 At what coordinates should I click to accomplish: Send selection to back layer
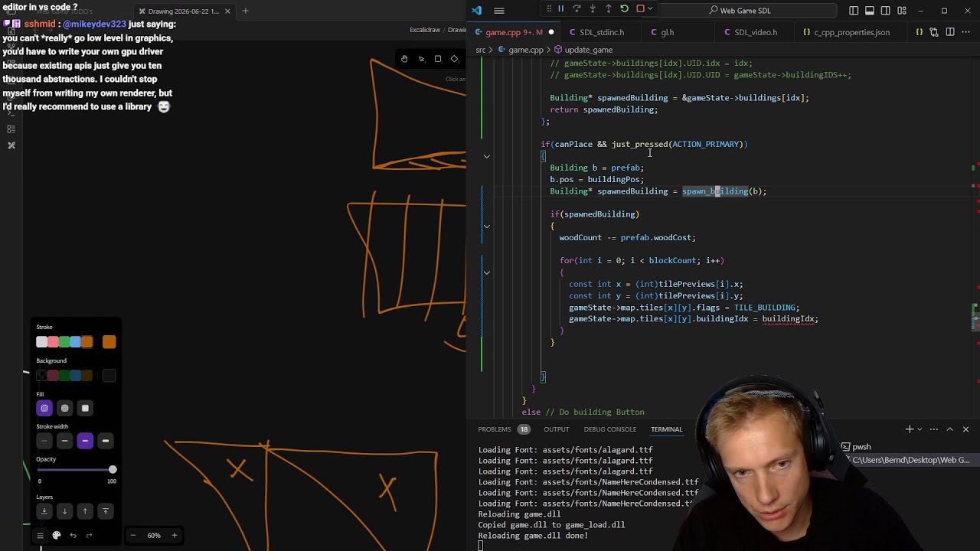(x=44, y=510)
